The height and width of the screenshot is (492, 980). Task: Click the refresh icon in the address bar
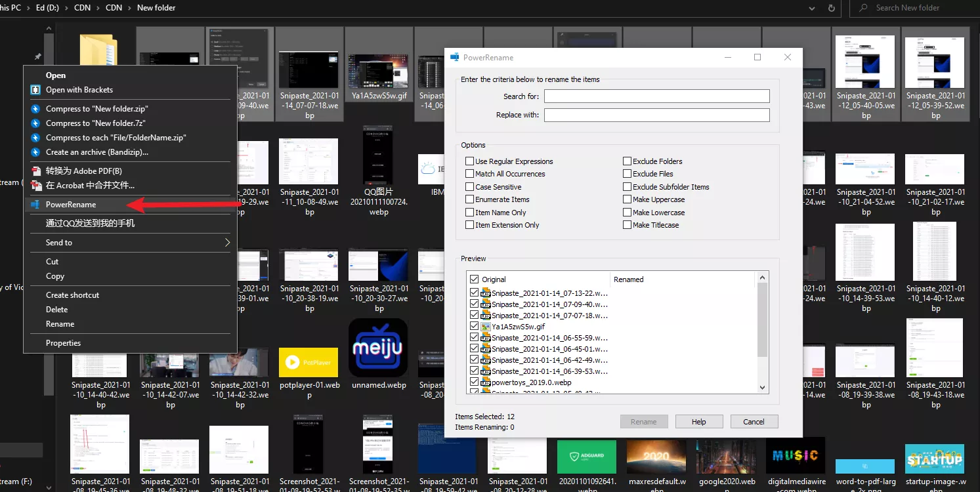[832, 8]
